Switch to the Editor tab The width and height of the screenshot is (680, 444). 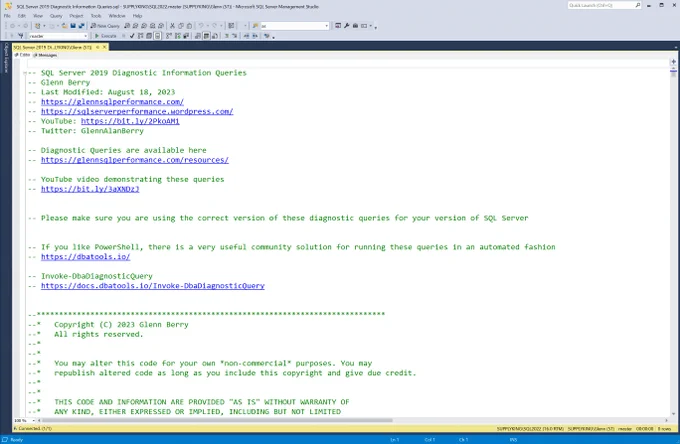(23, 55)
